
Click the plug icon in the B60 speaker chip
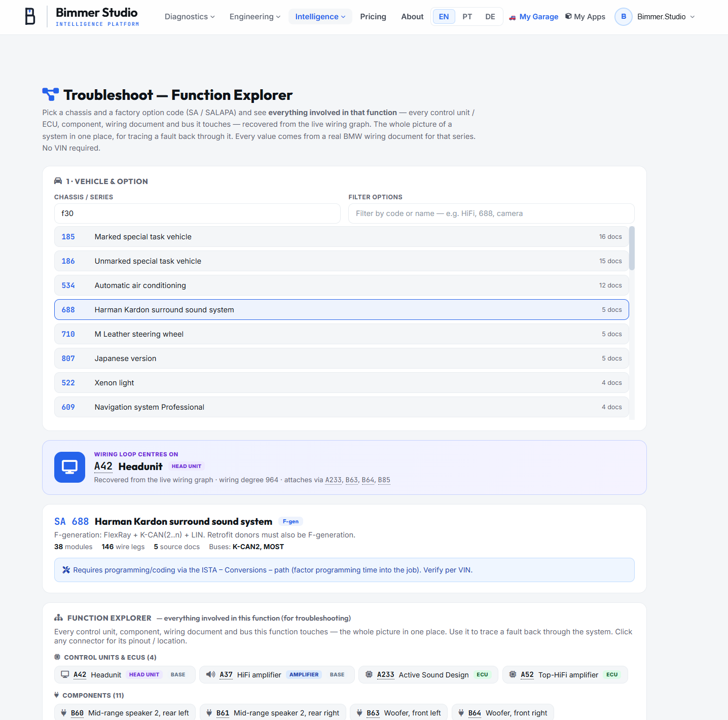click(63, 713)
